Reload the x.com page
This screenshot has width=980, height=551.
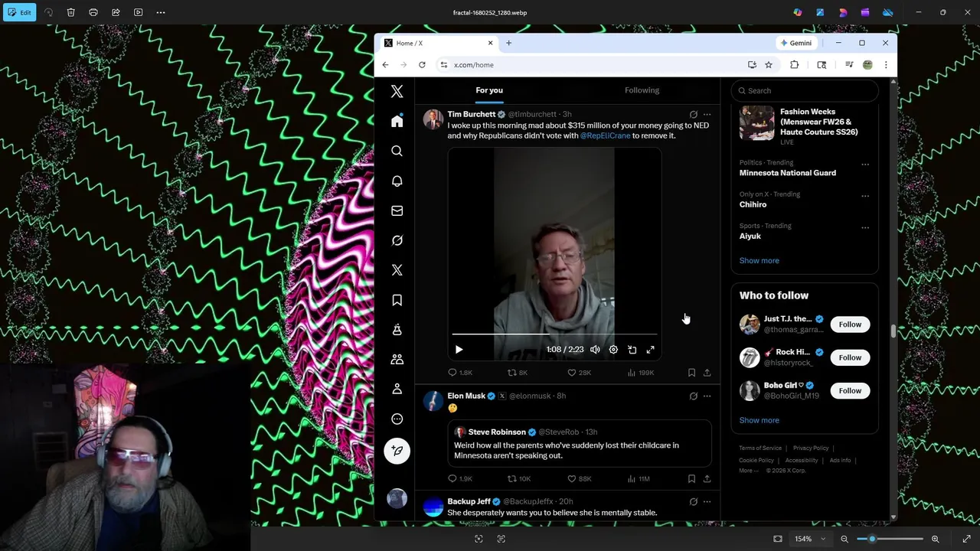coord(422,65)
